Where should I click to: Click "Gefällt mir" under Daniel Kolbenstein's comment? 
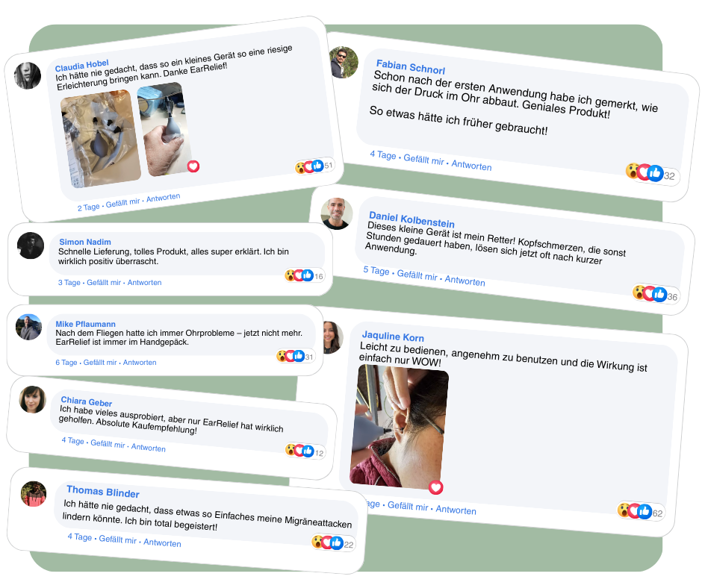coord(417,275)
